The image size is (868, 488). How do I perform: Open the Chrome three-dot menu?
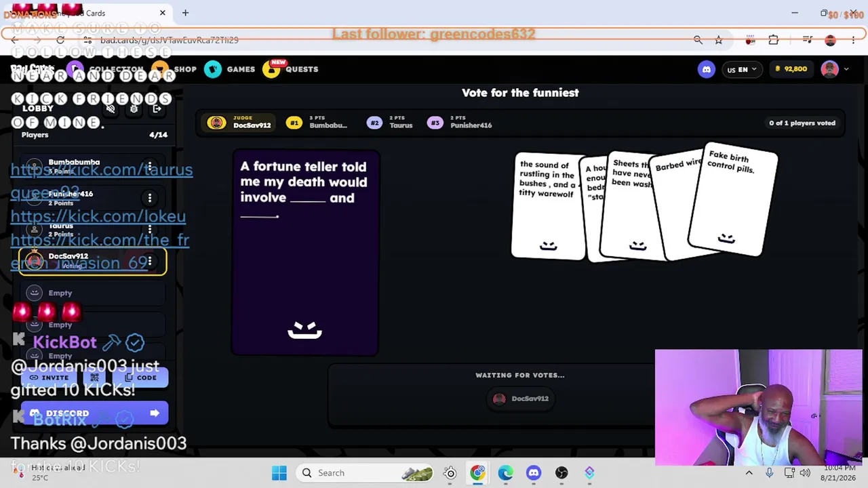[854, 40]
